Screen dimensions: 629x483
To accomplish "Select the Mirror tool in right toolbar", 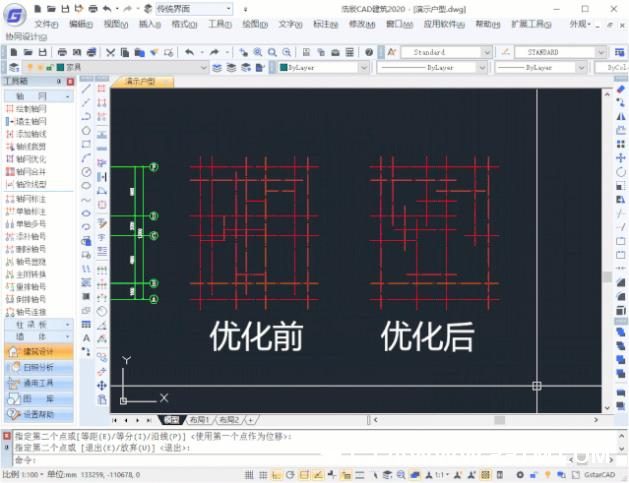I will click(621, 116).
